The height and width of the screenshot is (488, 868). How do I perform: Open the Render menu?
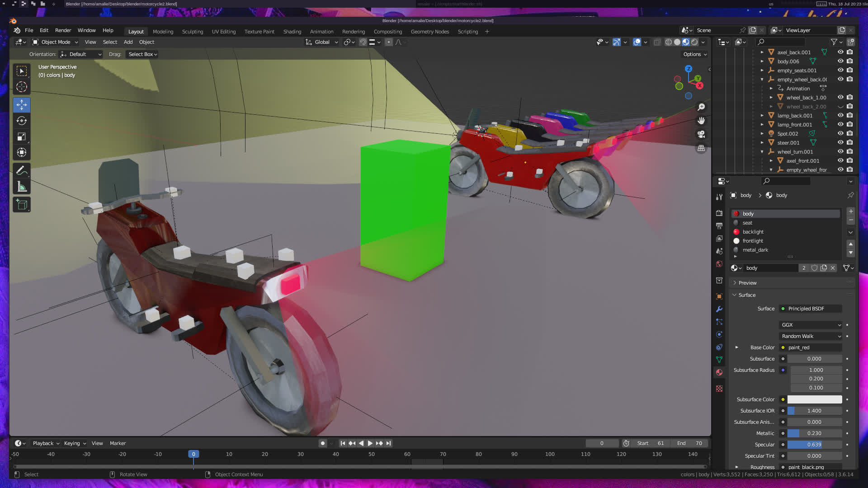(63, 30)
